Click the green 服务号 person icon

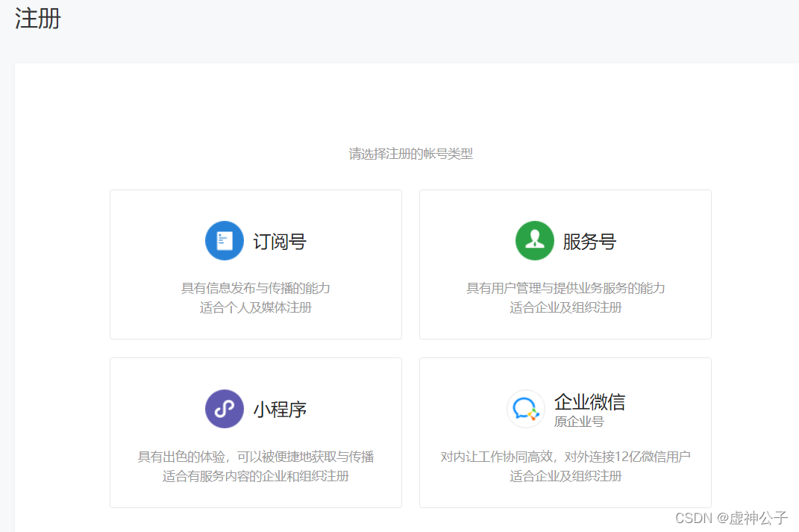(535, 240)
